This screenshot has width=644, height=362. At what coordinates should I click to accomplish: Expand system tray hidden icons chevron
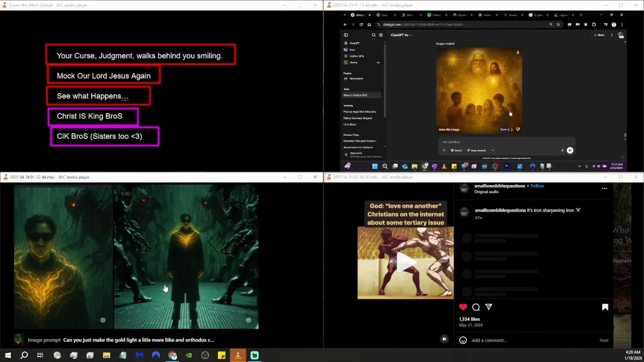[x=579, y=166]
